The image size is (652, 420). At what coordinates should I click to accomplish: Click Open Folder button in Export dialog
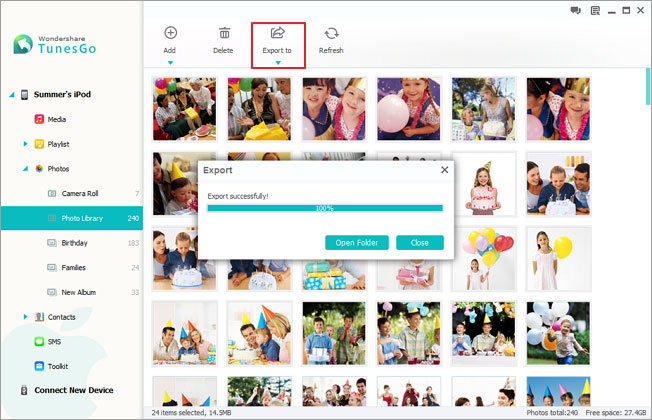pos(357,242)
